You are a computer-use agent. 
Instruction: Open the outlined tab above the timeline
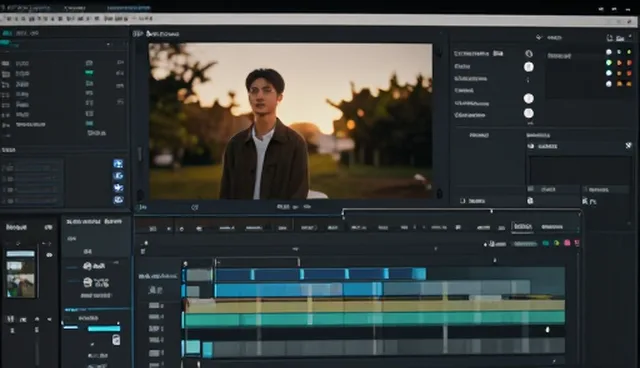522,226
